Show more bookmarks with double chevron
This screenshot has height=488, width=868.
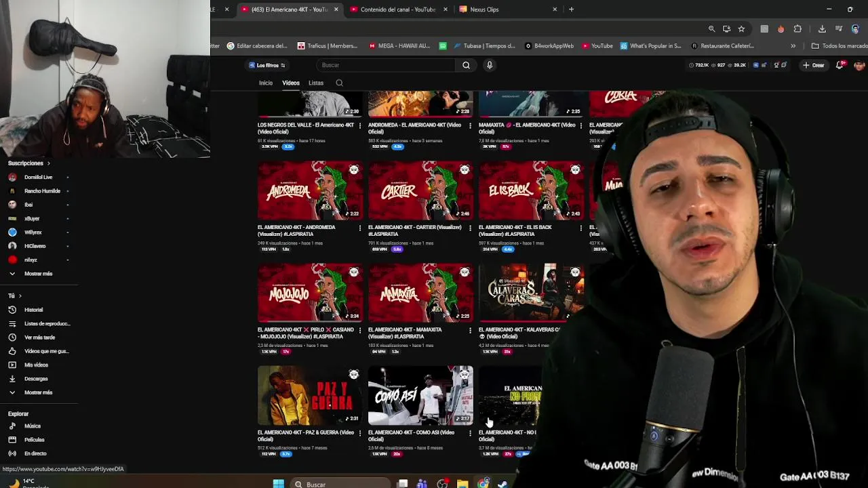[x=793, y=46]
